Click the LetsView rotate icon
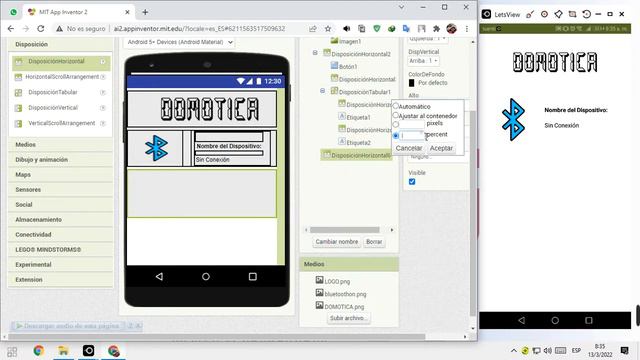Screen dimensions: 640x360 [587, 14]
